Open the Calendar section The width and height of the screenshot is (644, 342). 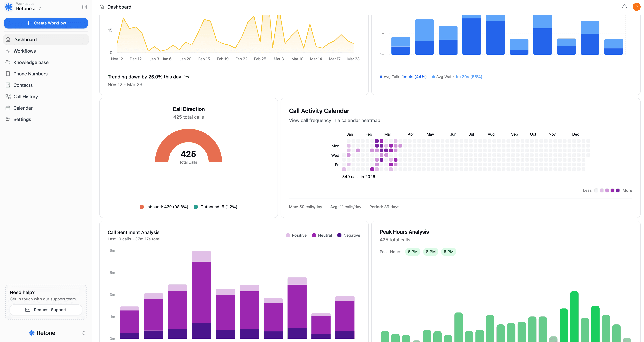click(x=23, y=108)
